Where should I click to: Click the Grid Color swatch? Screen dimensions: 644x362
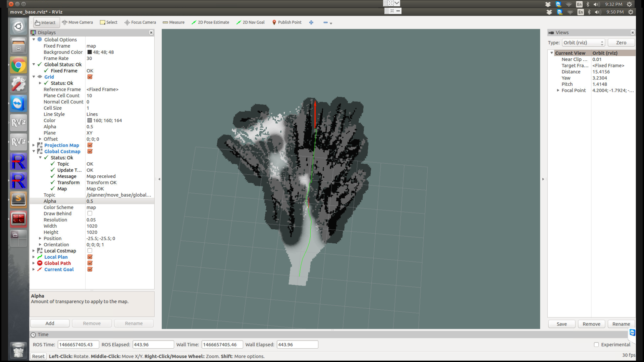point(90,120)
